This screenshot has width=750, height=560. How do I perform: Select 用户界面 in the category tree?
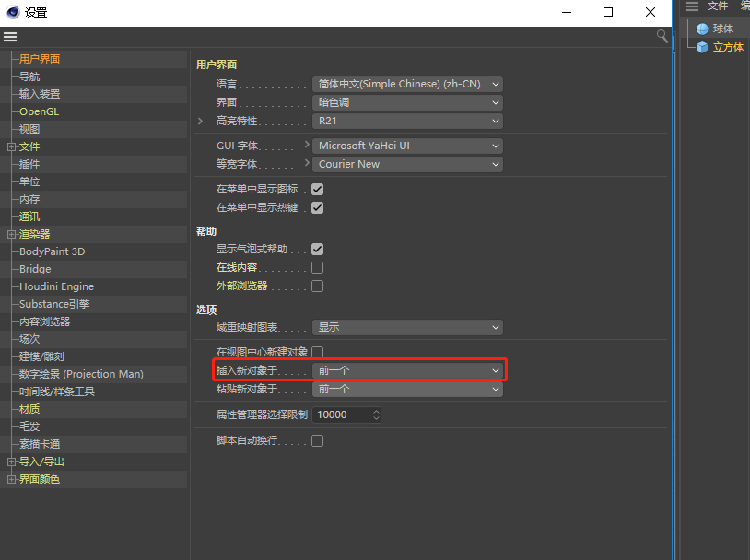pos(40,59)
